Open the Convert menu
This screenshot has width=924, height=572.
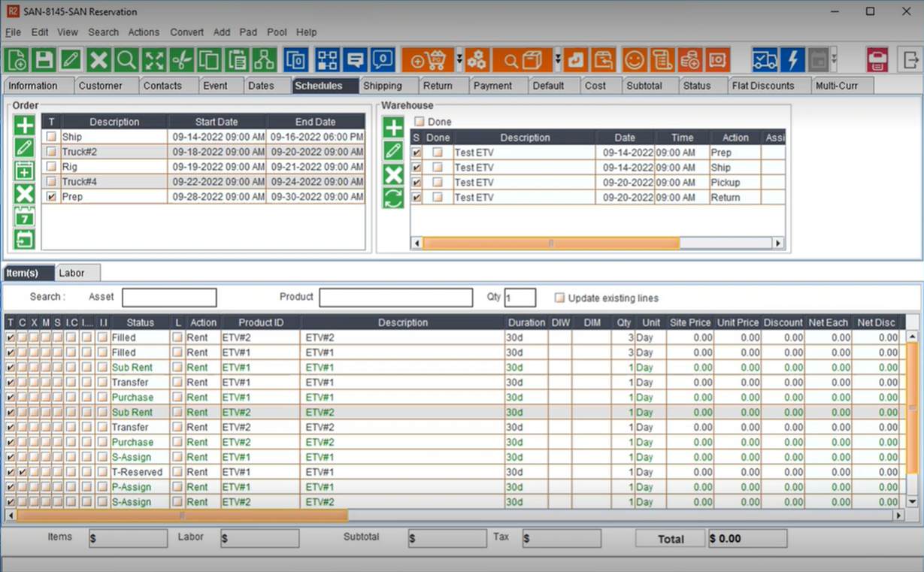[x=186, y=32]
